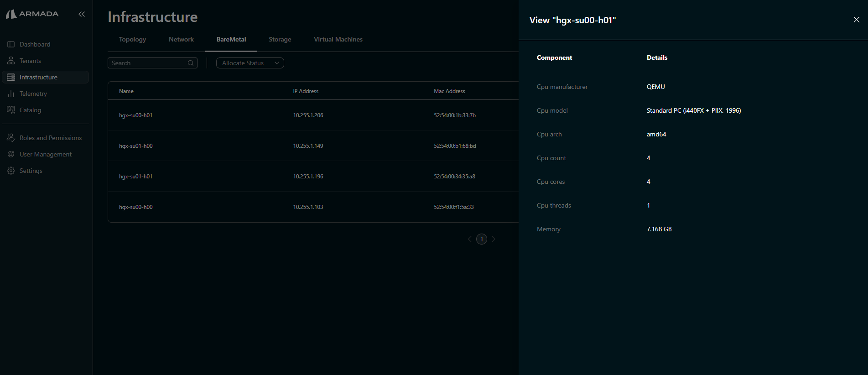Click the Dashboard icon in sidebar
The image size is (868, 375).
[11, 44]
